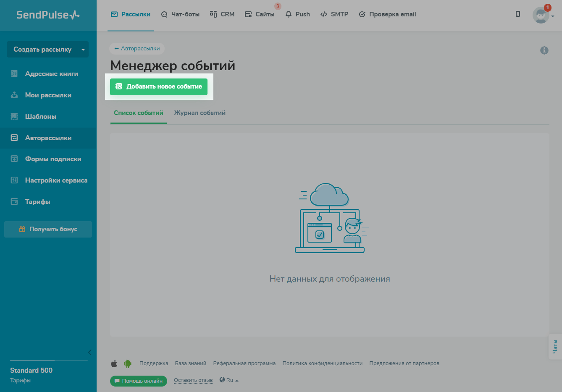Select the Список событий tab
The width and height of the screenshot is (562, 392).
(x=138, y=113)
